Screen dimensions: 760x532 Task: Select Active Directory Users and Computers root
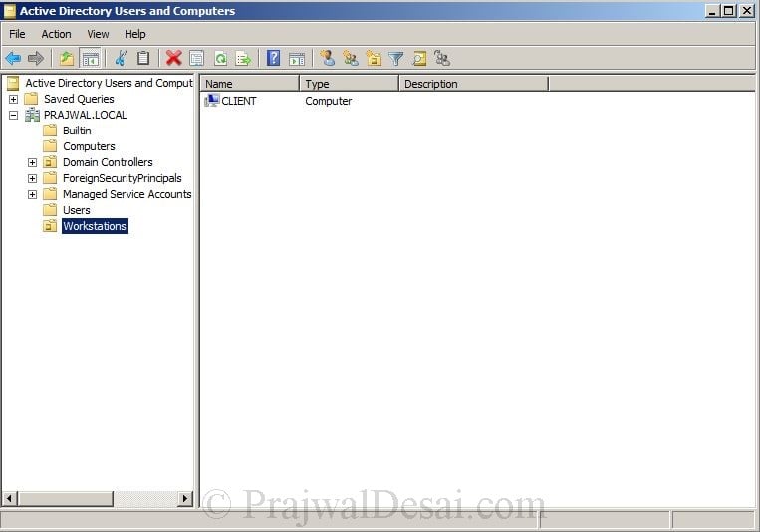click(x=109, y=83)
